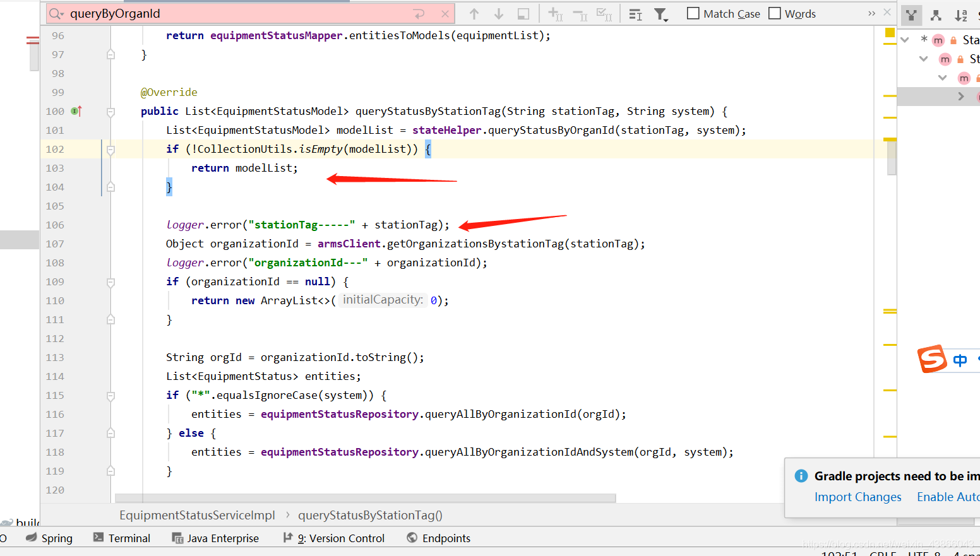
Task: Click the Version Control branch icon
Action: click(x=288, y=537)
